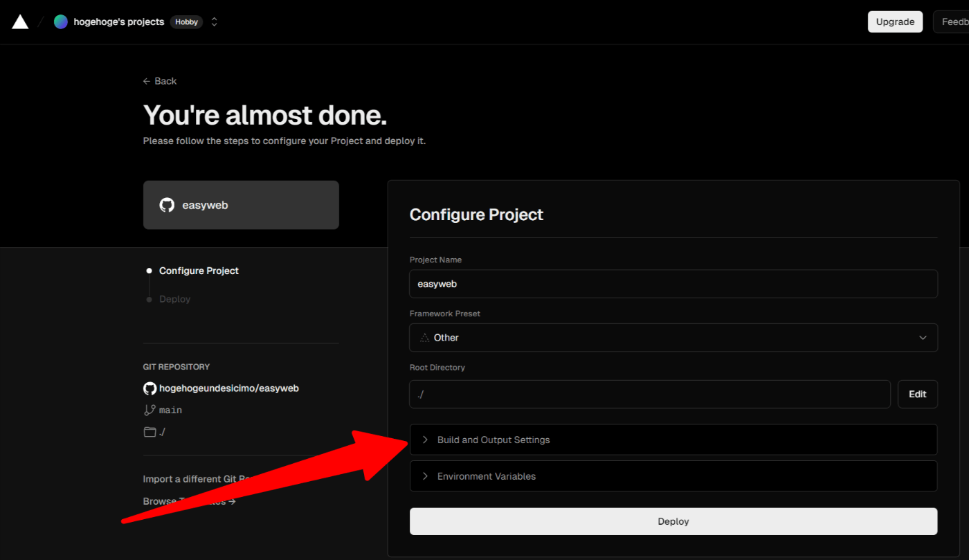Select the Configure Project step
This screenshot has width=969, height=560.
tap(199, 271)
